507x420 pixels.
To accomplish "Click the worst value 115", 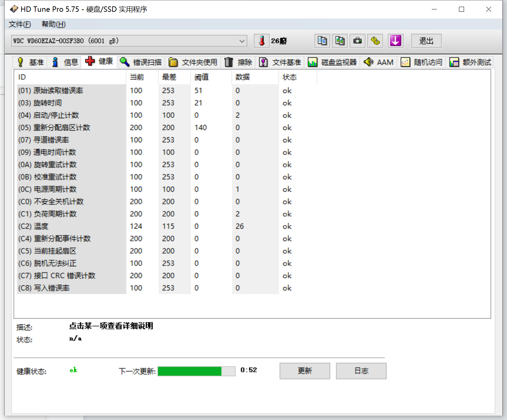I will click(168, 226).
